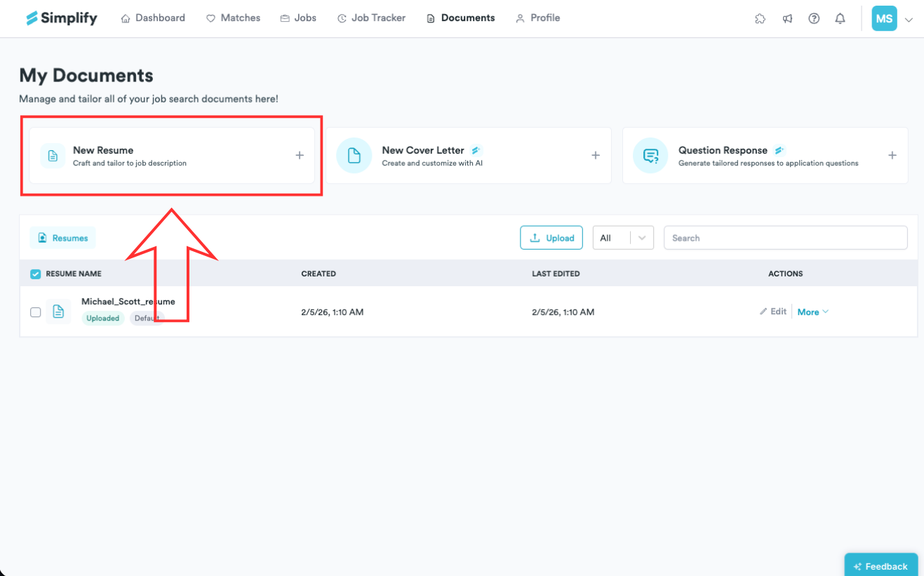Navigate to Job Tracker

click(x=371, y=18)
